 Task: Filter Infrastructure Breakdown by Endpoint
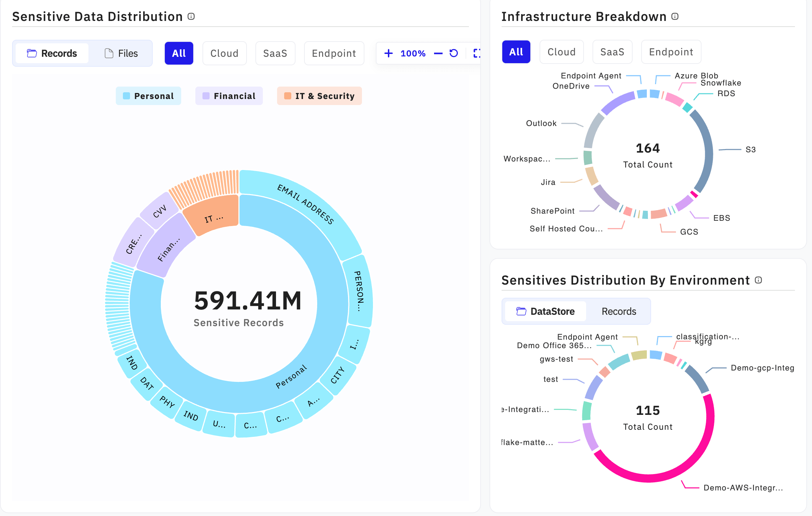tap(671, 52)
